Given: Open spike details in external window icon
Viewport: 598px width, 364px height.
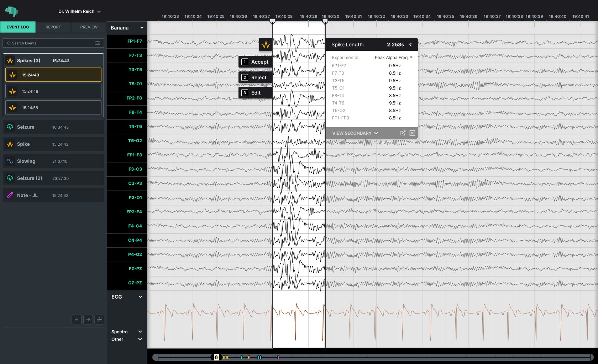Looking at the screenshot, I should click(403, 133).
